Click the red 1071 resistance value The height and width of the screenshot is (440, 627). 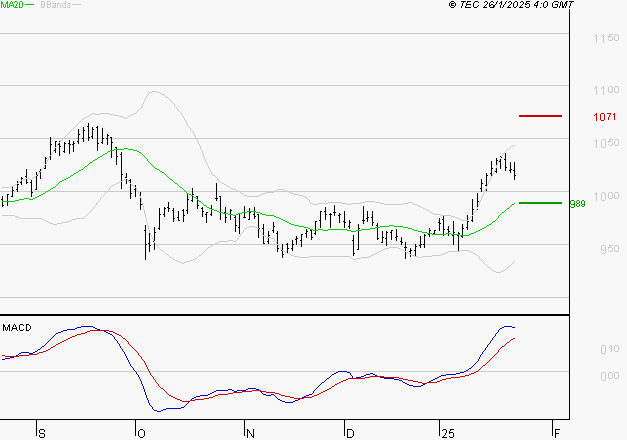(605, 117)
